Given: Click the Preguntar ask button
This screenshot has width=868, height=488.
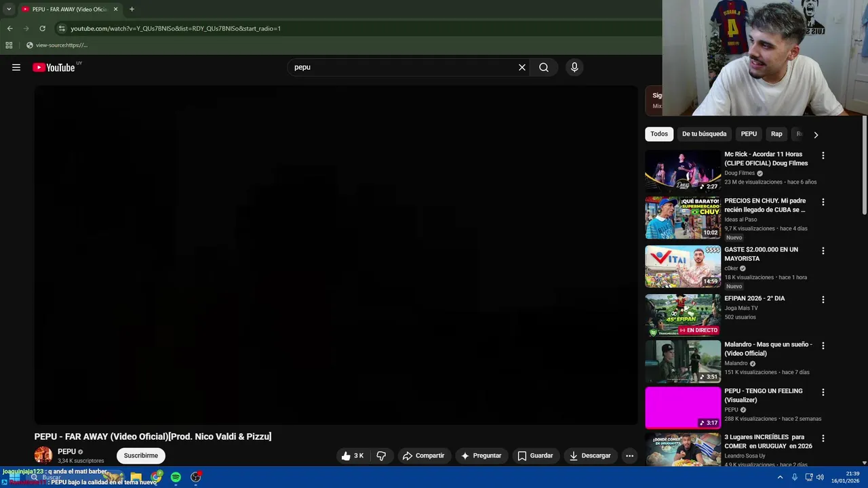Looking at the screenshot, I should pos(481,455).
